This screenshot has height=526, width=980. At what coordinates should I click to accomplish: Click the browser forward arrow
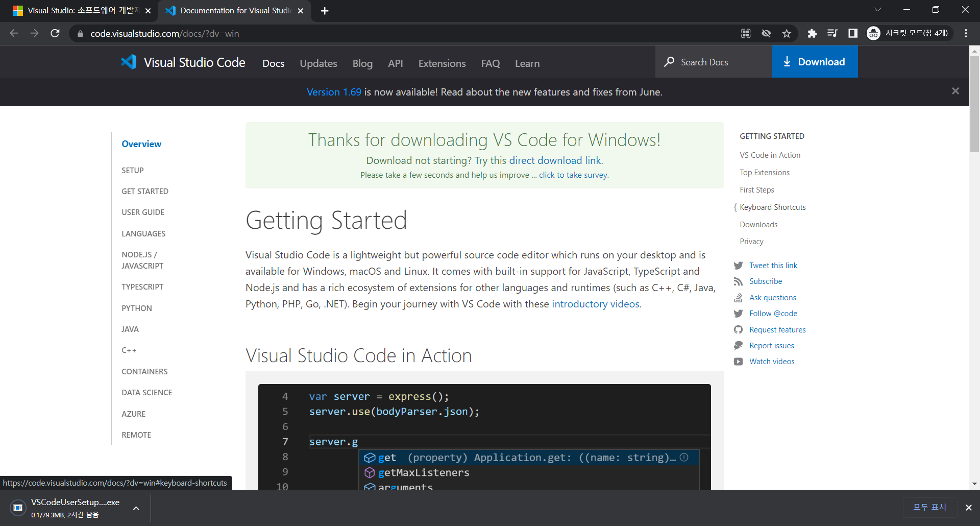tap(34, 33)
